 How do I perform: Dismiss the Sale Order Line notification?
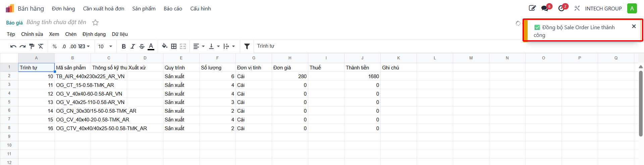pyautogui.click(x=634, y=26)
